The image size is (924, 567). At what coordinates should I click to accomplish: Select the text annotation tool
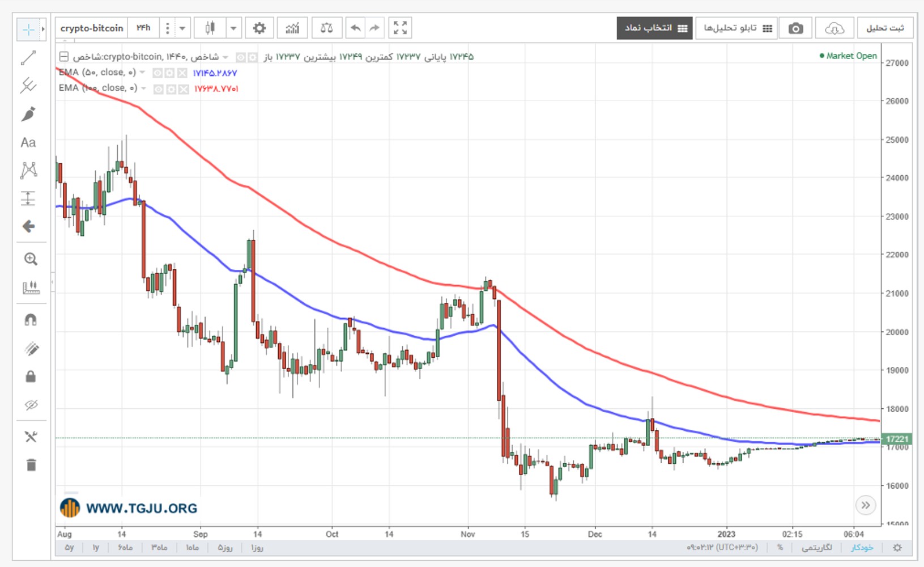point(28,142)
